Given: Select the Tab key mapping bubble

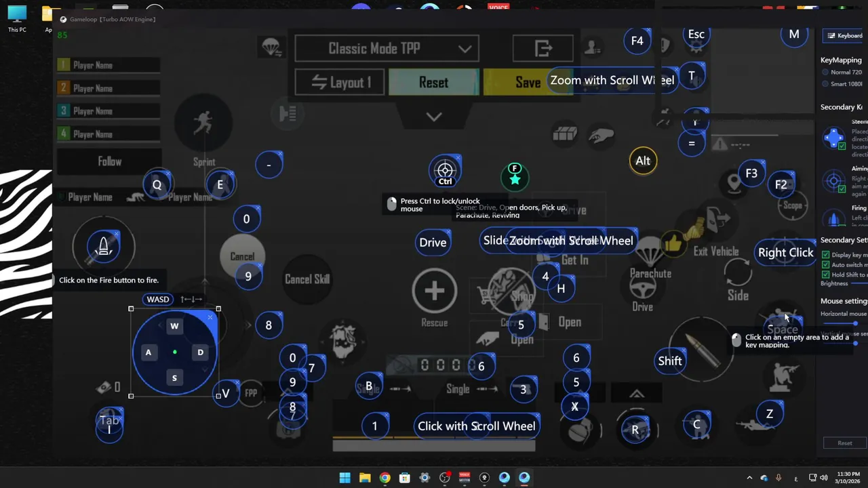Looking at the screenshot, I should 109,421.
